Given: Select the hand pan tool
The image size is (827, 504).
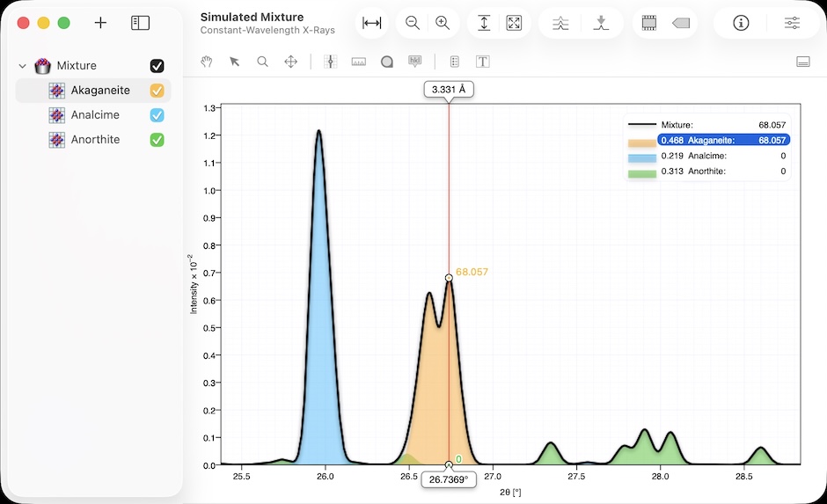Looking at the screenshot, I should point(207,62).
